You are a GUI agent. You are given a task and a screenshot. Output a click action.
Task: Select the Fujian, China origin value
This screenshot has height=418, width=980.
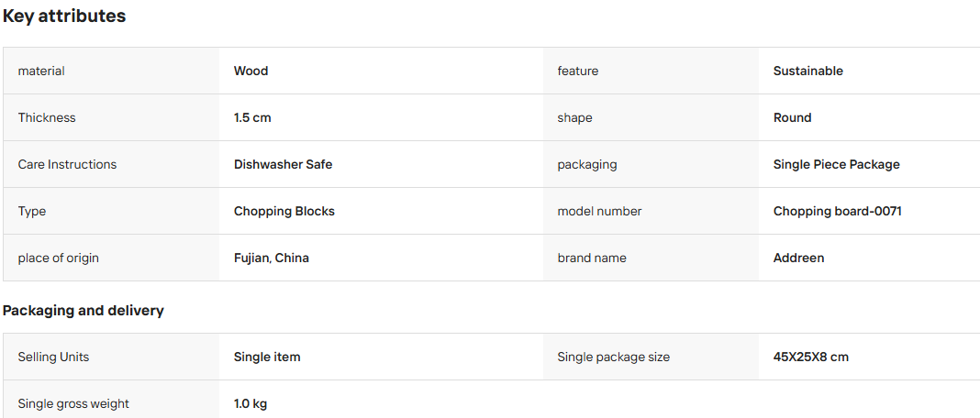pyautogui.click(x=272, y=258)
